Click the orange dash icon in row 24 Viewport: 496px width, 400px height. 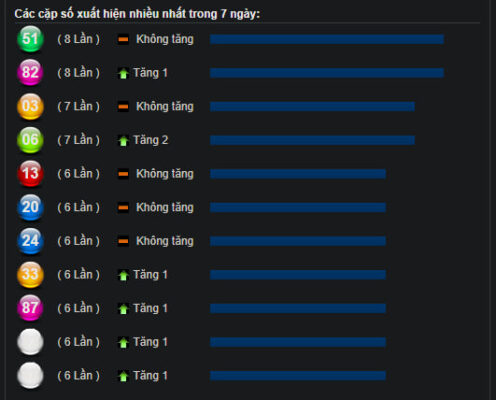[123, 241]
